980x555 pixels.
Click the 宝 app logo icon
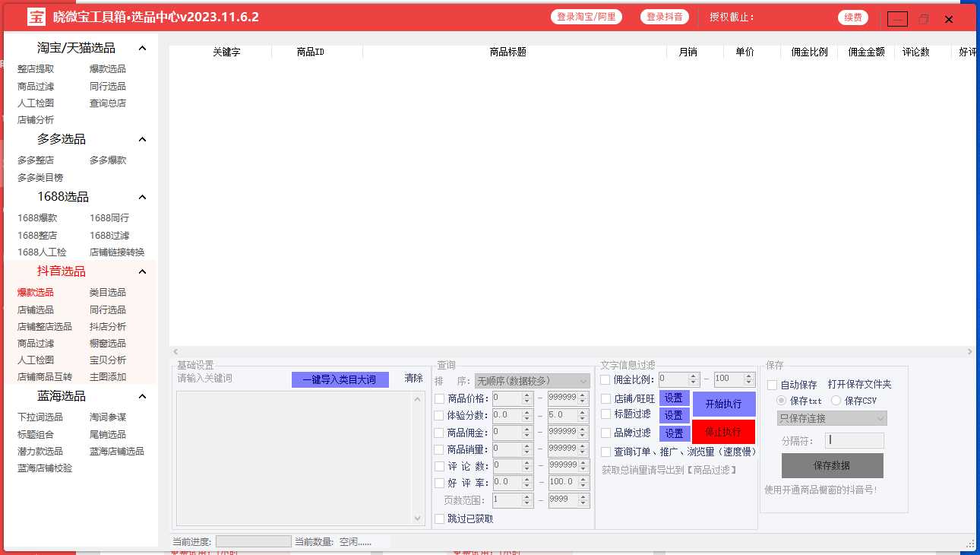point(36,17)
